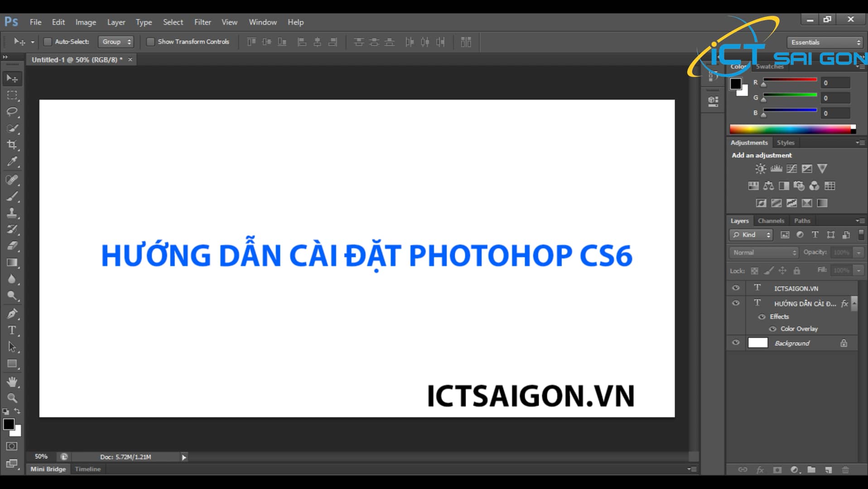Toggle visibility of Color Overlay effect

[x=773, y=329]
